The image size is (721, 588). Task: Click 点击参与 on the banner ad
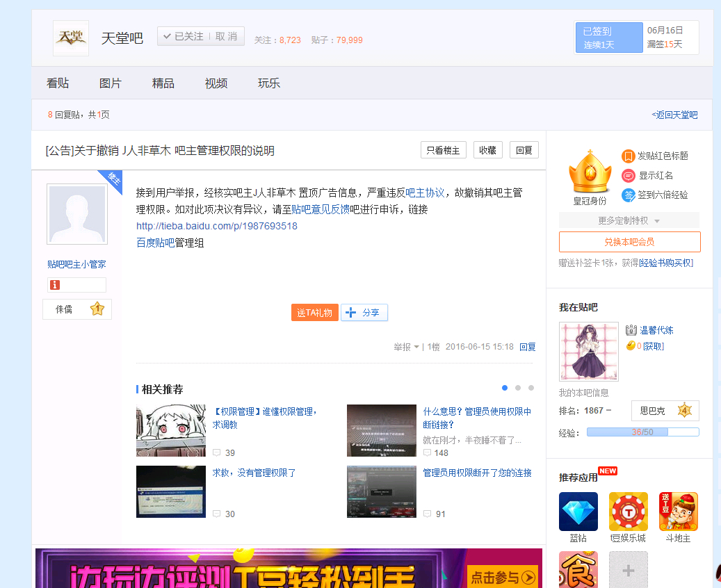coord(503,577)
